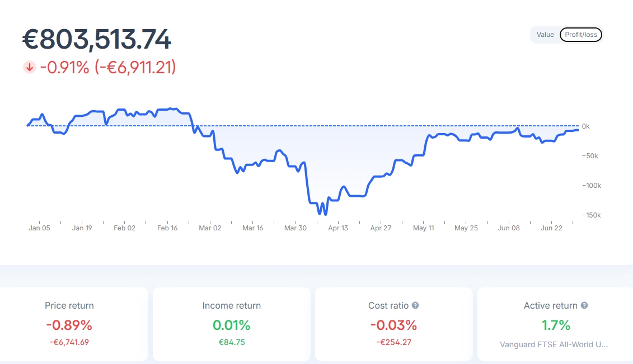
Task: Click the 0k baseline axis label
Action: pos(585,126)
